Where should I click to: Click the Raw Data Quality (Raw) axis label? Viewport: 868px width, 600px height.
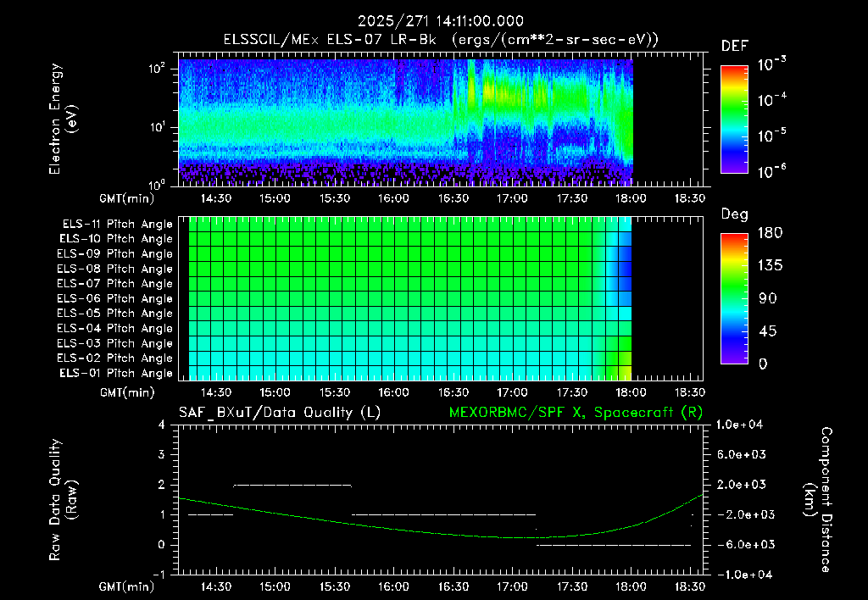pos(62,500)
